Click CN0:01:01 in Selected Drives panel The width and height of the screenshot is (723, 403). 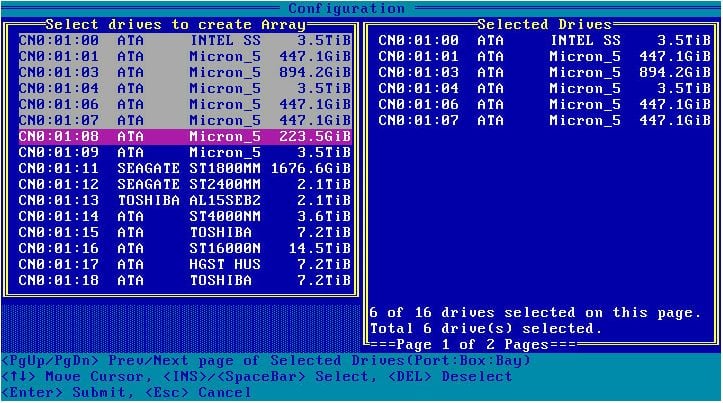[545, 56]
